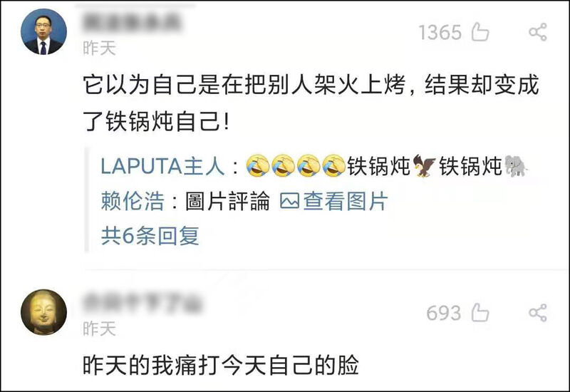This screenshot has height=392, width=570.
Task: Click the 1365 like count number
Action: 440,33
